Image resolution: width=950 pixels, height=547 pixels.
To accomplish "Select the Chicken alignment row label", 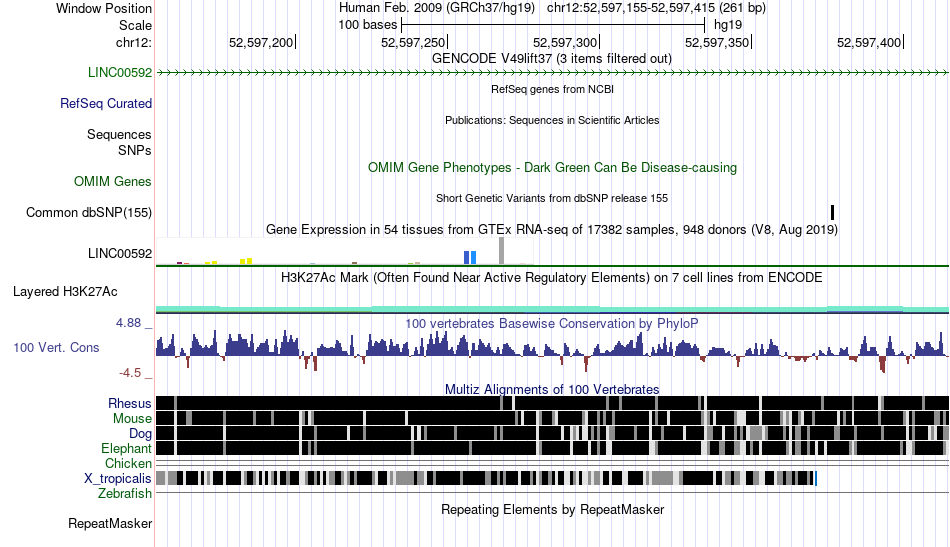I will [128, 464].
